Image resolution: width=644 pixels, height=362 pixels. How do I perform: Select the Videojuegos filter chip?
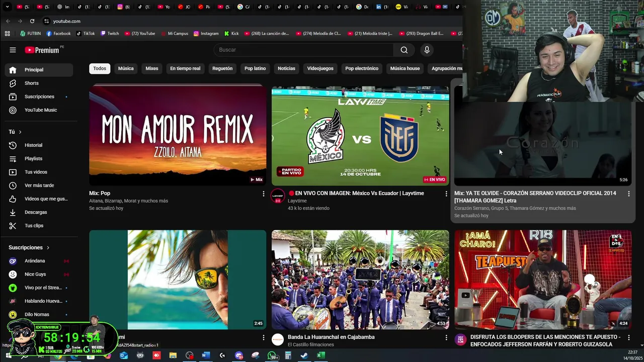(320, 68)
